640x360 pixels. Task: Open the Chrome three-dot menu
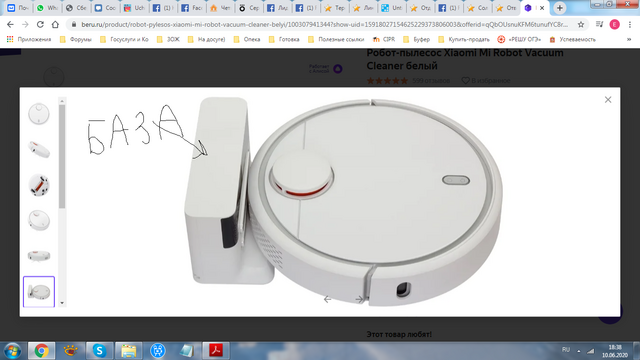click(630, 24)
